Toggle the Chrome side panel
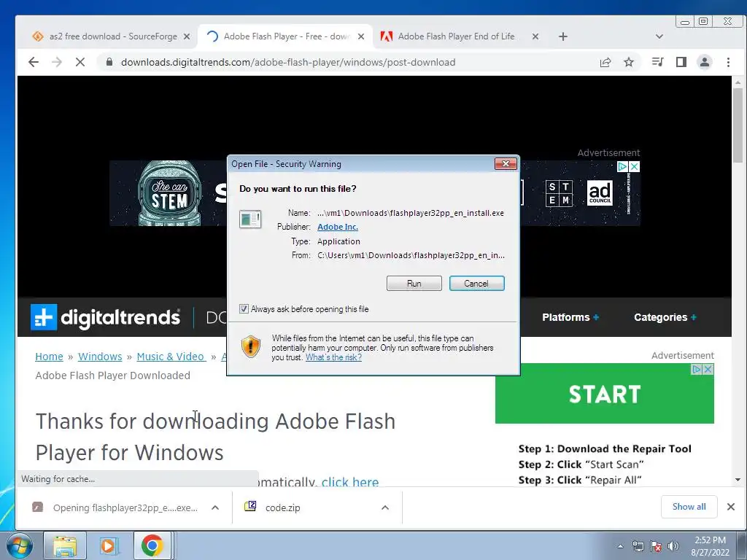This screenshot has height=560, width=747. pos(681,62)
